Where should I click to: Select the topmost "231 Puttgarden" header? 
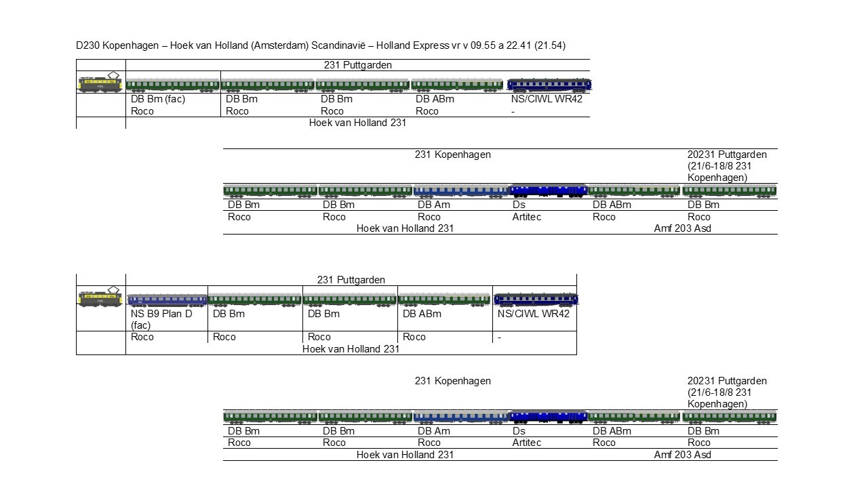[357, 65]
